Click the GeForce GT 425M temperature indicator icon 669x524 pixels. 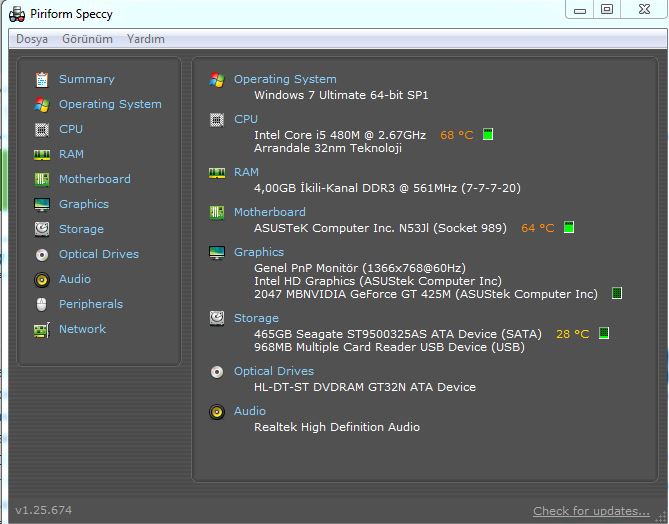click(x=617, y=293)
